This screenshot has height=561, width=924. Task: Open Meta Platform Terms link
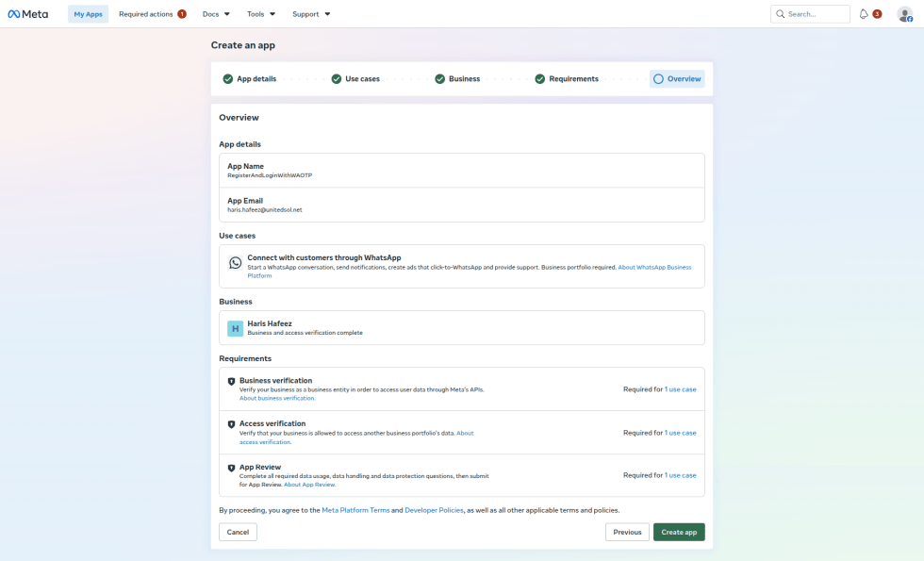point(355,510)
